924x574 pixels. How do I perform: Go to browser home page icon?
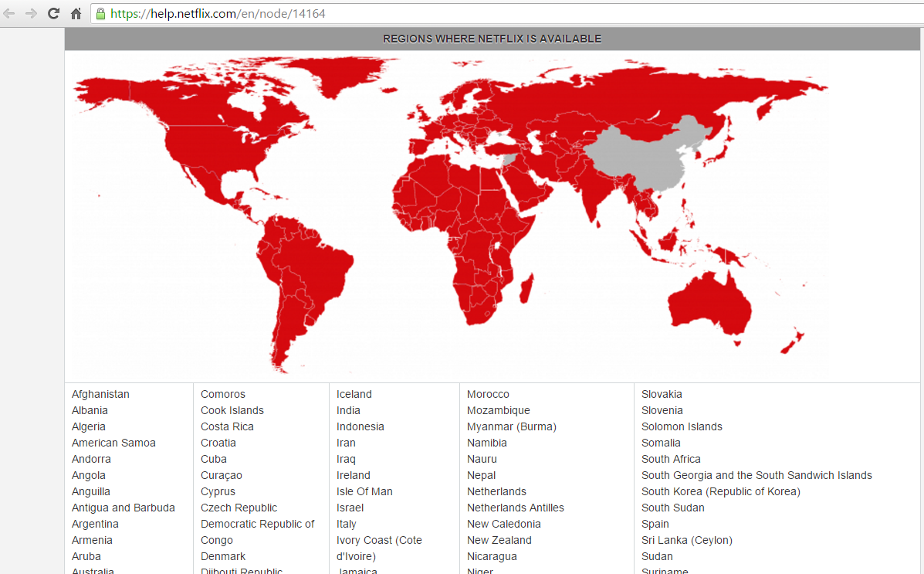pyautogui.click(x=76, y=13)
